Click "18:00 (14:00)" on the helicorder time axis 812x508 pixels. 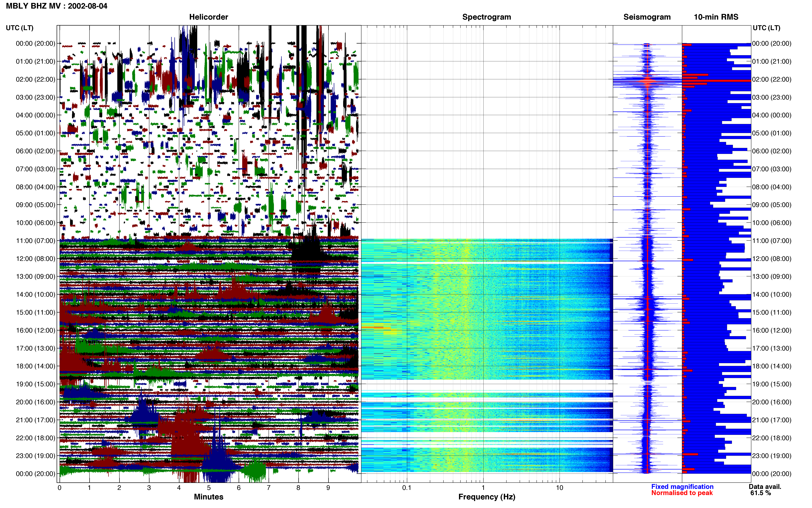(36, 366)
